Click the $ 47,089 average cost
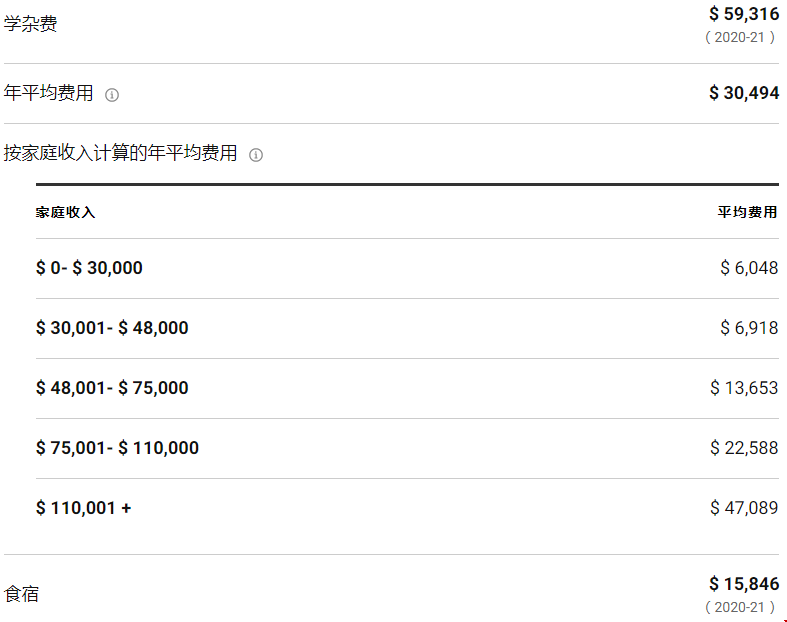Viewport: 787px width, 622px height. (x=744, y=508)
